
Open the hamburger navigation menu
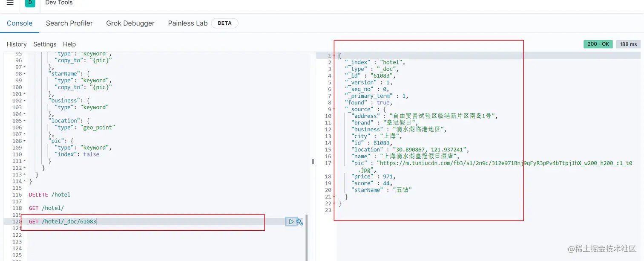pos(10,3)
